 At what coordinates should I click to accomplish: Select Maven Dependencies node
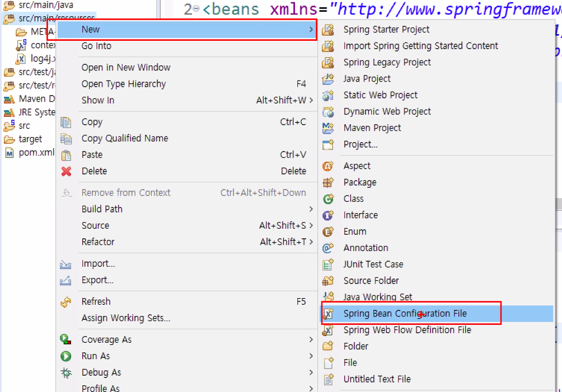pyautogui.click(x=37, y=99)
